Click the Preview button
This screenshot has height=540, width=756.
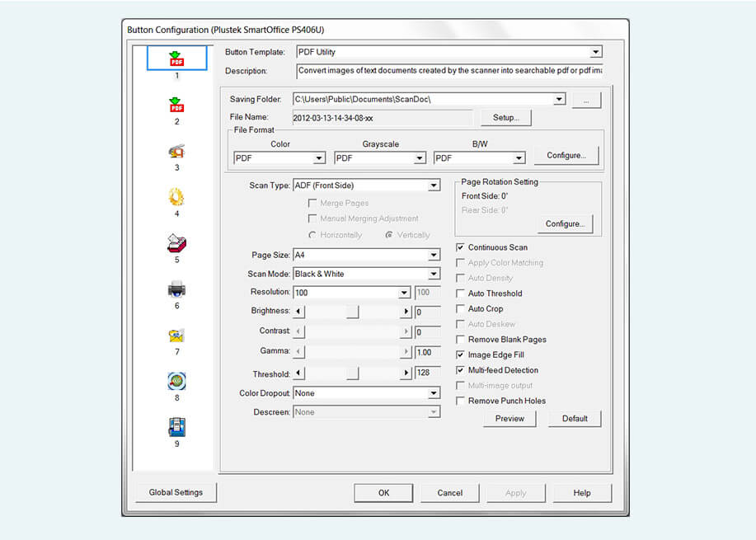click(x=509, y=418)
